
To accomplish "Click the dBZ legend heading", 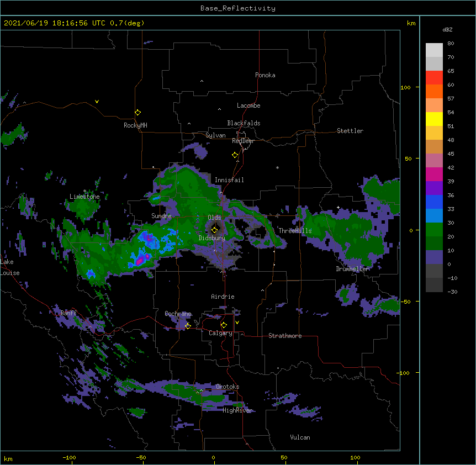I will click(x=447, y=30).
